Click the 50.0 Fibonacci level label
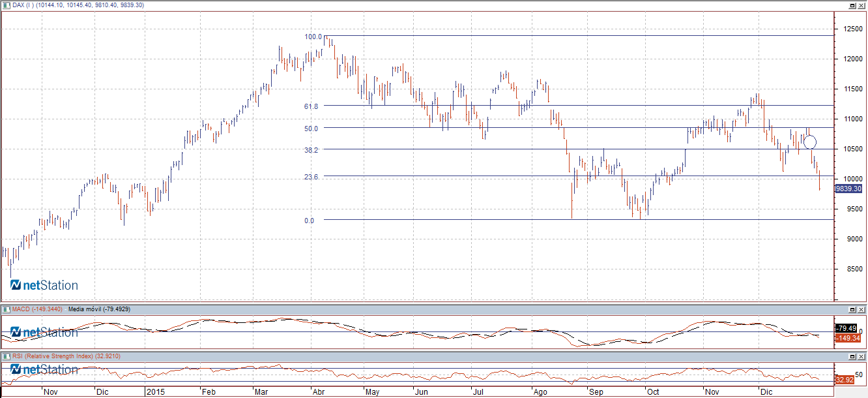 [311, 129]
